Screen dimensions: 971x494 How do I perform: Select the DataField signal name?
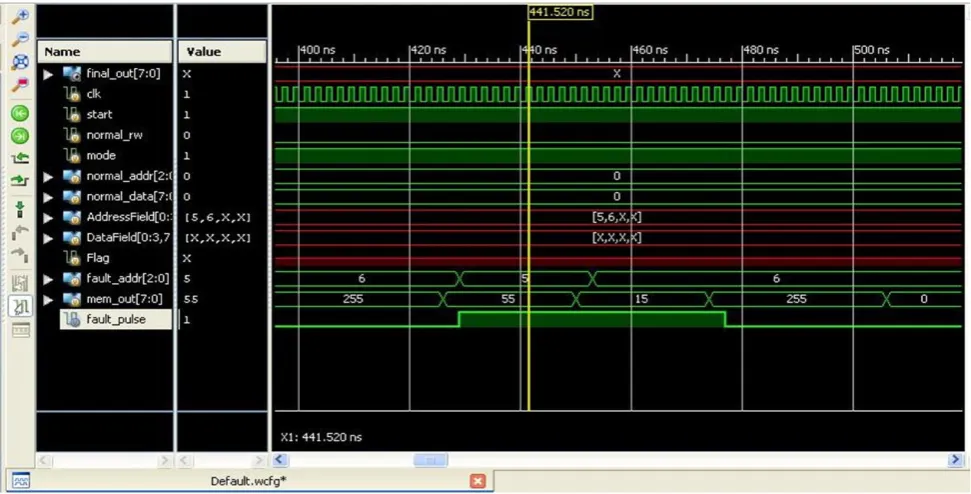click(x=128, y=238)
